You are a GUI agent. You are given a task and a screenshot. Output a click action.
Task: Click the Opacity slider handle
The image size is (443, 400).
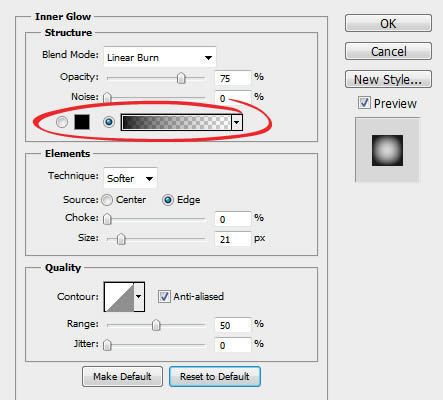click(x=181, y=78)
